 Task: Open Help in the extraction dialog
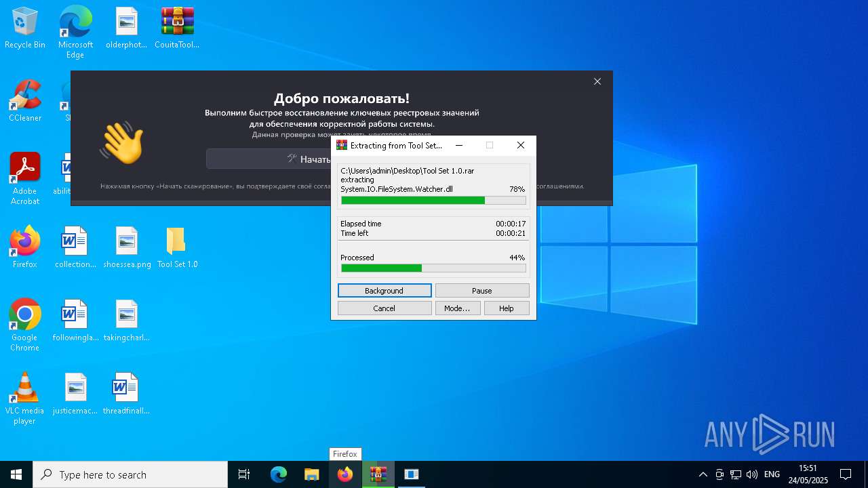[507, 308]
